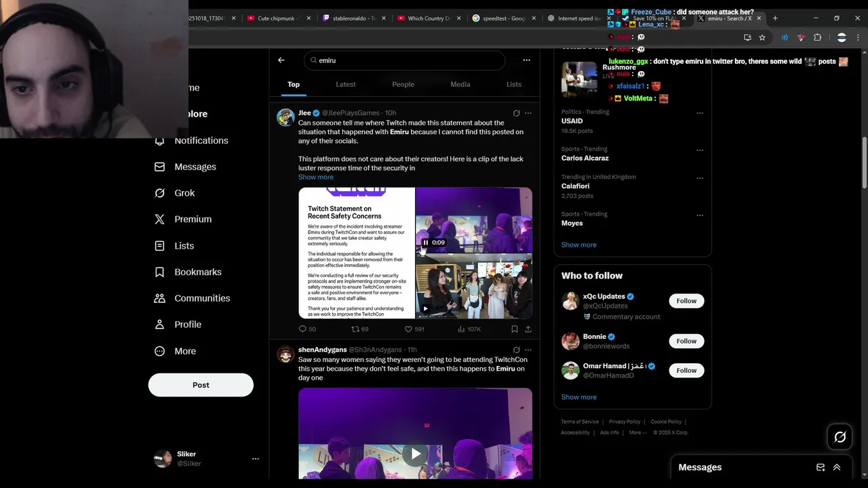Open the Twitch Statement image in Jlee's post
The width and height of the screenshot is (868, 488).
pyautogui.click(x=357, y=253)
